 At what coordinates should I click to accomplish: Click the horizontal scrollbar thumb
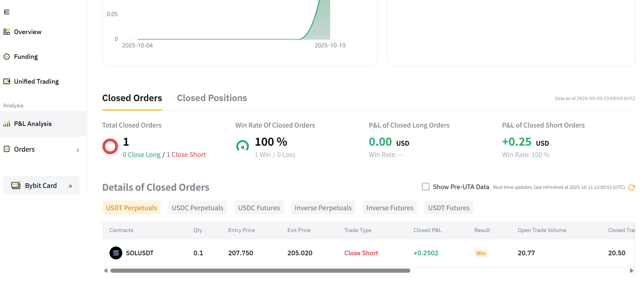pos(260,271)
